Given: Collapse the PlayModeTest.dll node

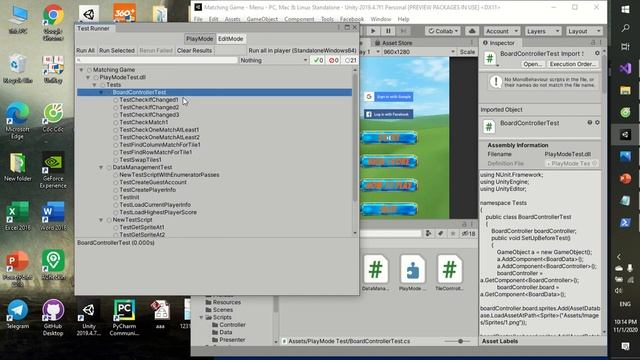Looking at the screenshot, I should point(88,77).
